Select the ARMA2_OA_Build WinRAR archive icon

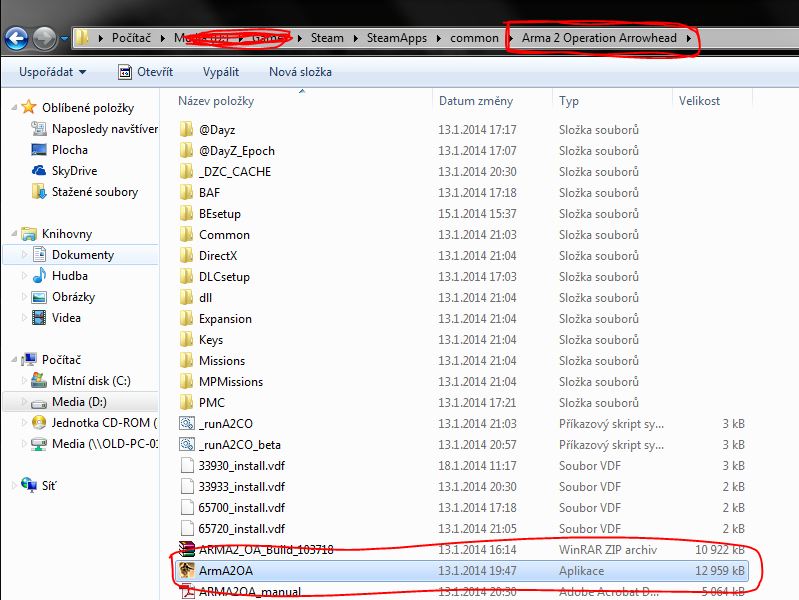click(187, 549)
